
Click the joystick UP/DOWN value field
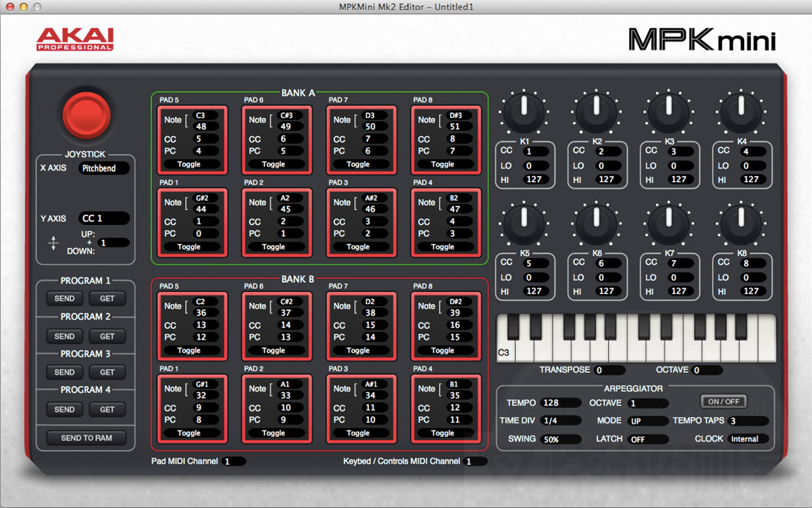tap(114, 243)
